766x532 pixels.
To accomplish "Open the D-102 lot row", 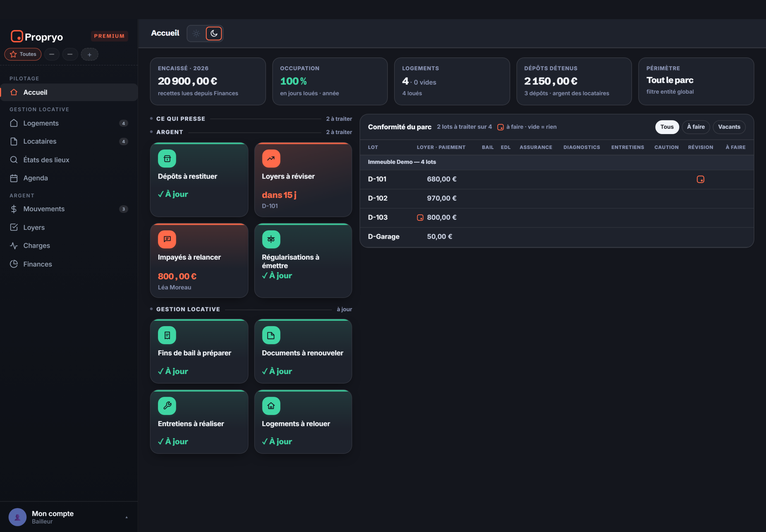I will (x=557, y=198).
